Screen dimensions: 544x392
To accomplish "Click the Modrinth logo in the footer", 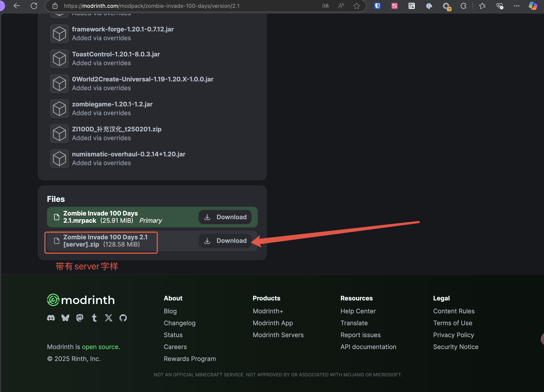I will pyautogui.click(x=81, y=300).
